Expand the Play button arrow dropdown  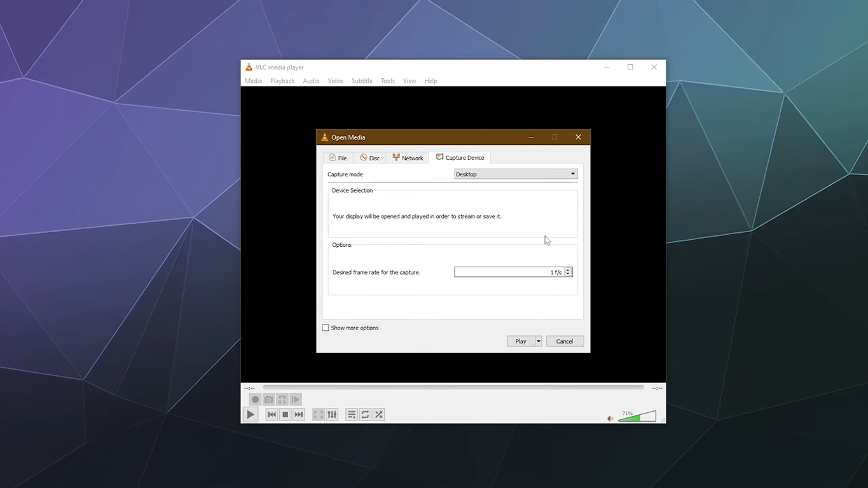coord(538,341)
